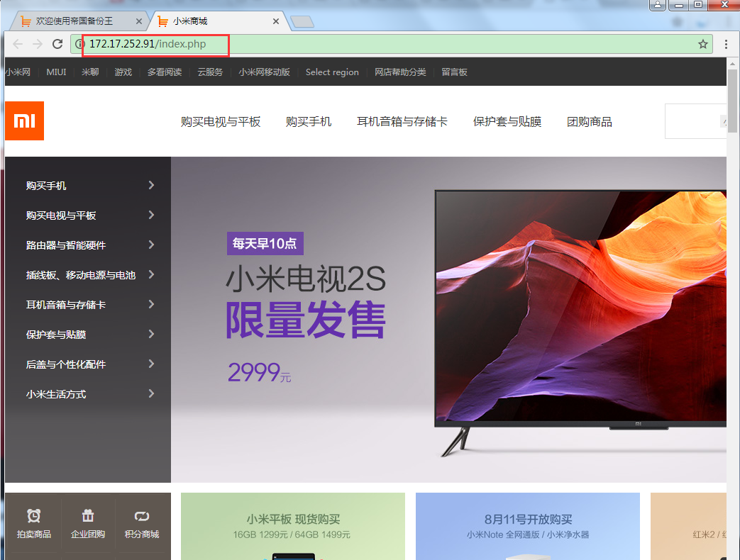The image size is (740, 560).
Task: Expand the 路由器与智能硬件 chevron
Action: click(151, 245)
